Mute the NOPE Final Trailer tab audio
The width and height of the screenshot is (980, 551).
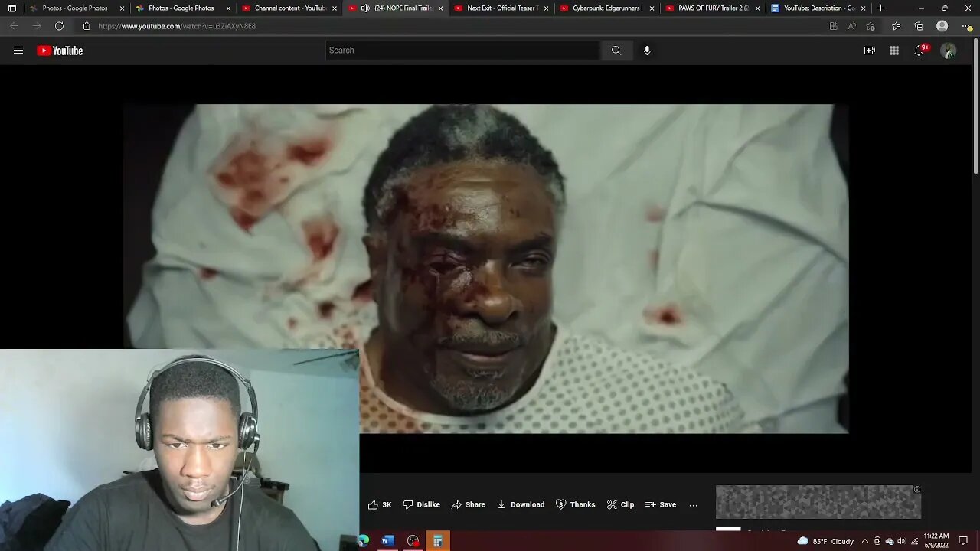[365, 8]
